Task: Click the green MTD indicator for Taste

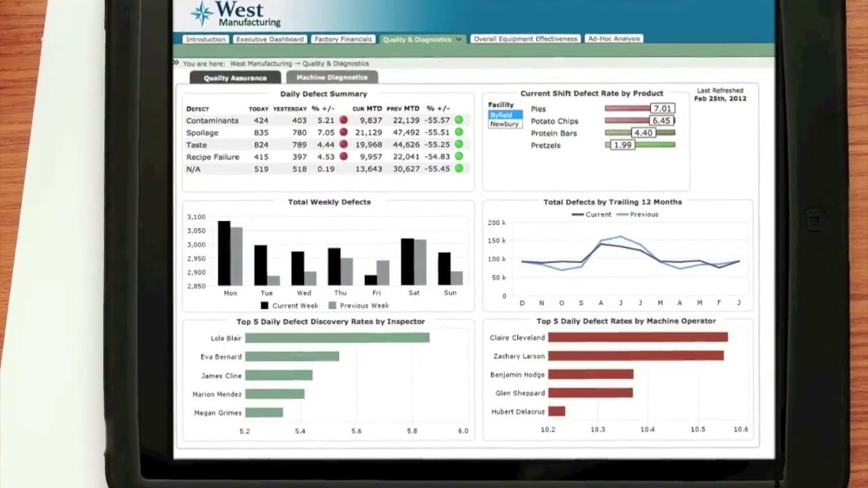Action: 459,144
